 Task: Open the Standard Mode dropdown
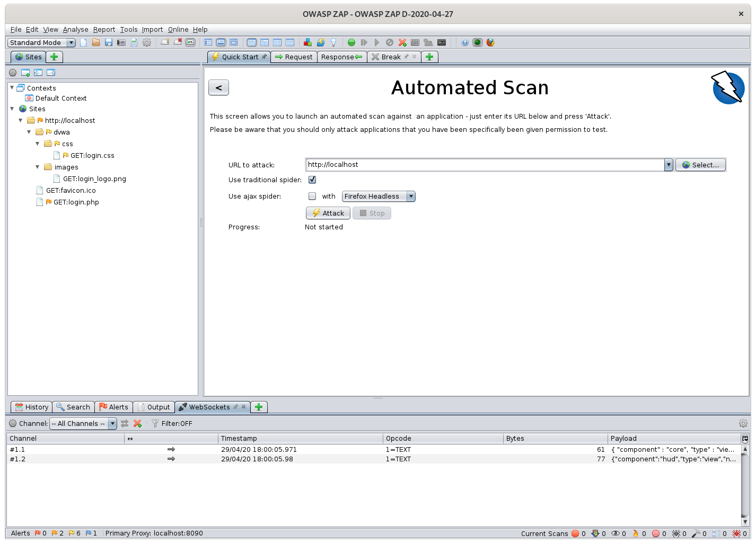pos(41,42)
